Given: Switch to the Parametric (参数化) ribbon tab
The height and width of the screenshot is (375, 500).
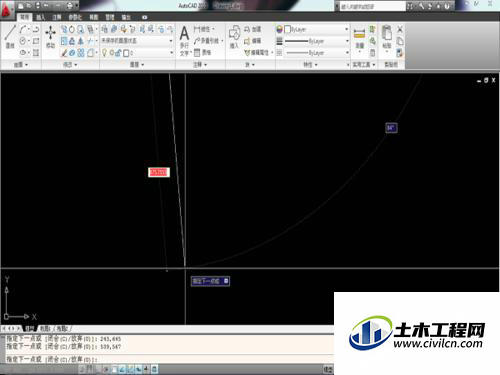Looking at the screenshot, I should [x=75, y=17].
